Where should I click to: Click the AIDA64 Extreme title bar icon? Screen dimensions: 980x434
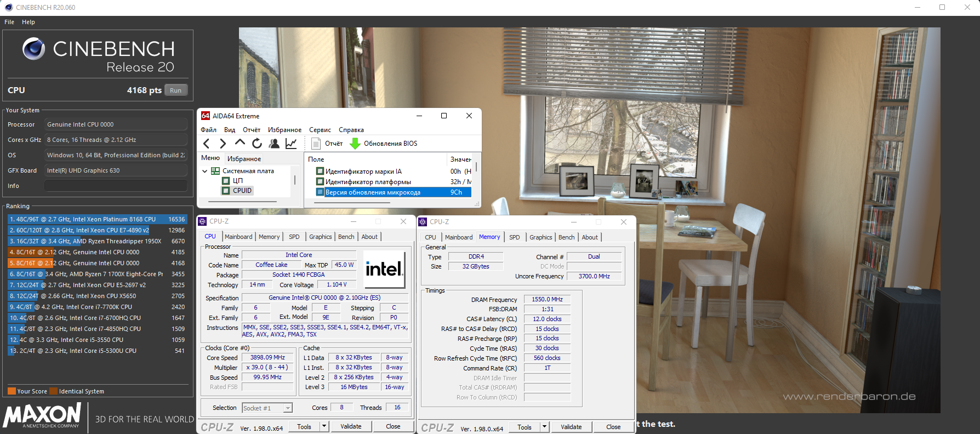click(x=206, y=116)
